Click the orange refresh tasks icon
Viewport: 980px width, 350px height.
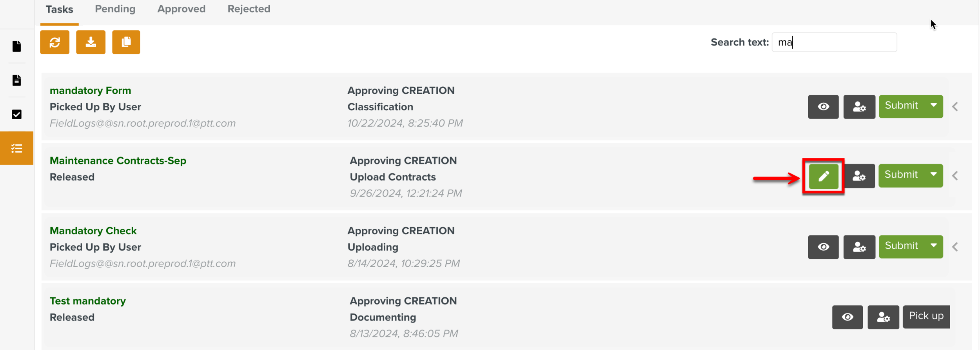[x=54, y=42]
